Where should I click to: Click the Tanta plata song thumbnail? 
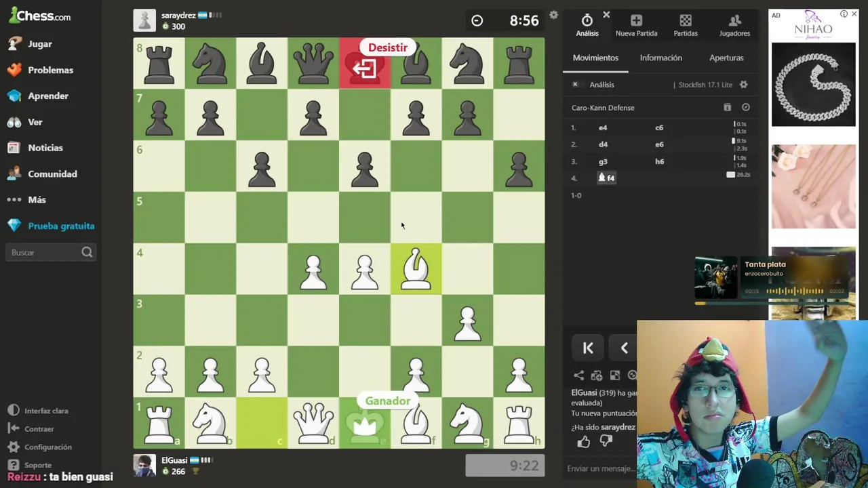(x=715, y=278)
